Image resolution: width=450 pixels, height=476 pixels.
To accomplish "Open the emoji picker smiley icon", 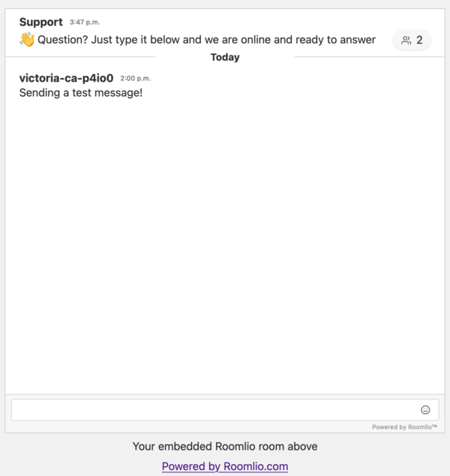I will tap(425, 410).
